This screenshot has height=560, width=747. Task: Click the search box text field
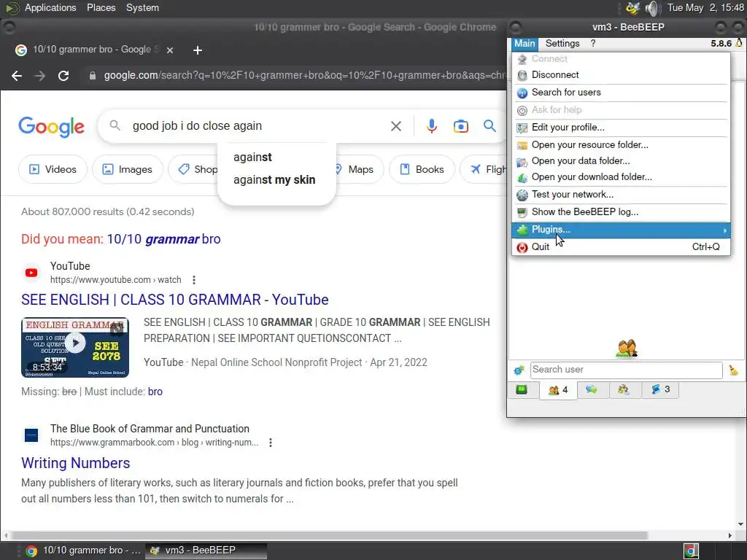(x=258, y=126)
